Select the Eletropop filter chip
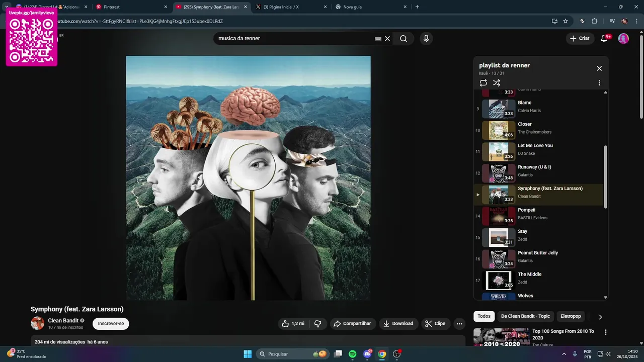Screen dimensions: 644x362 (571, 316)
